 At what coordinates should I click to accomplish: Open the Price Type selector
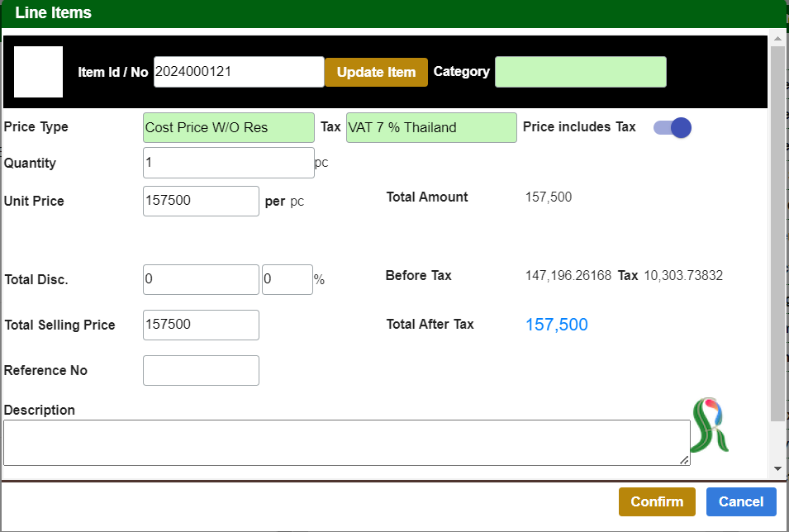(229, 127)
